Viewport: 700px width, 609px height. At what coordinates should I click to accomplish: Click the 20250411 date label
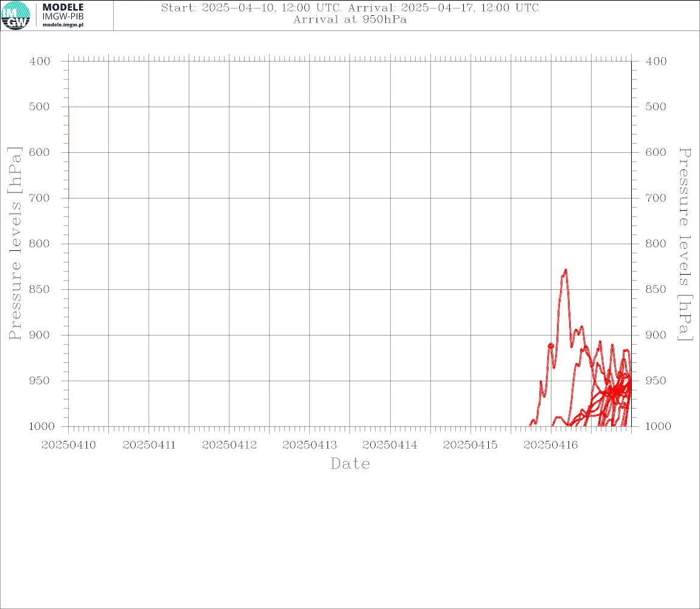coord(149,445)
